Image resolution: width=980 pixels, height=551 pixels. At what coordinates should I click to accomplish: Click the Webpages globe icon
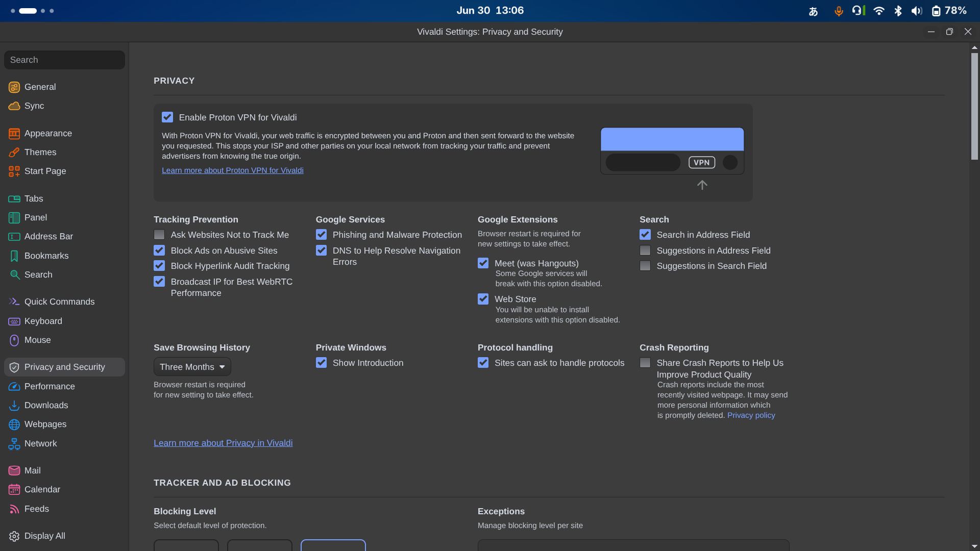tap(14, 424)
